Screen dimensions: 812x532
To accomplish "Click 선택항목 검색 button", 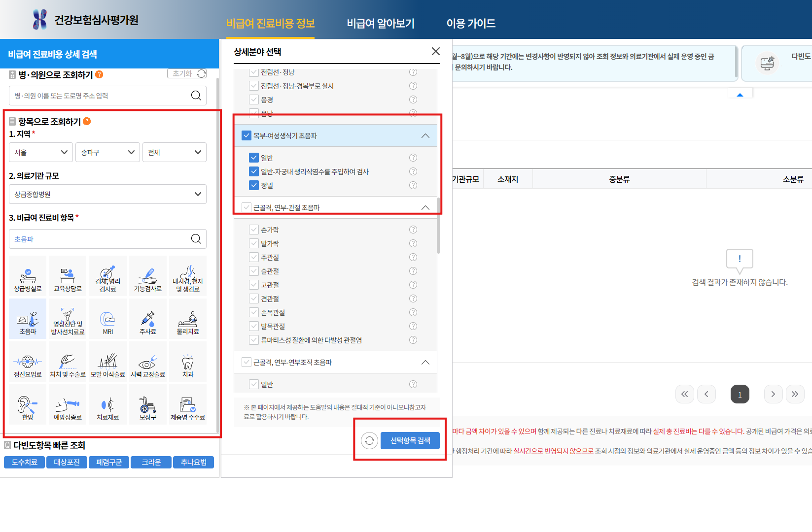I will (x=410, y=440).
